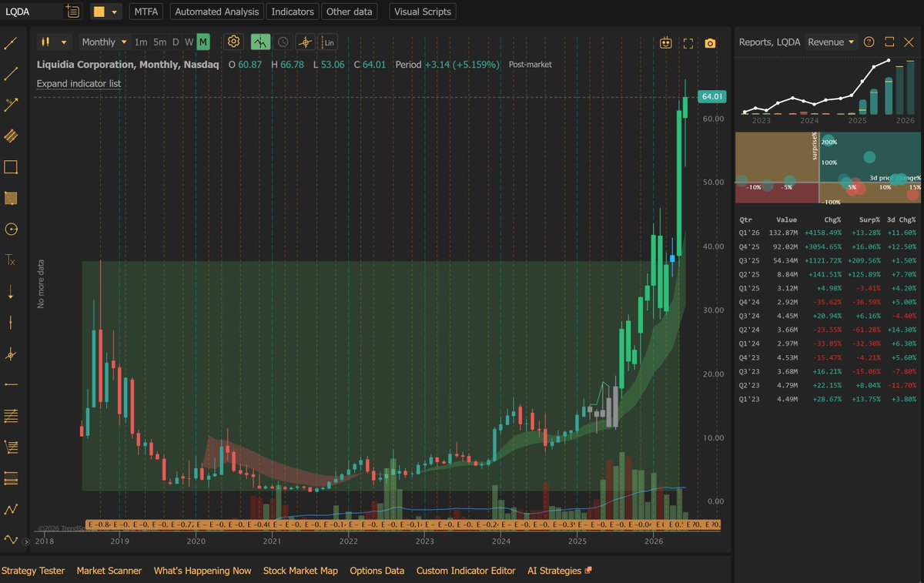
Task: Select the sine wave curve tool
Action: [11, 539]
